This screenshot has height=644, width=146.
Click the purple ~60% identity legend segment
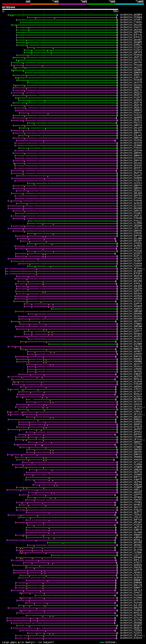[73, 4]
